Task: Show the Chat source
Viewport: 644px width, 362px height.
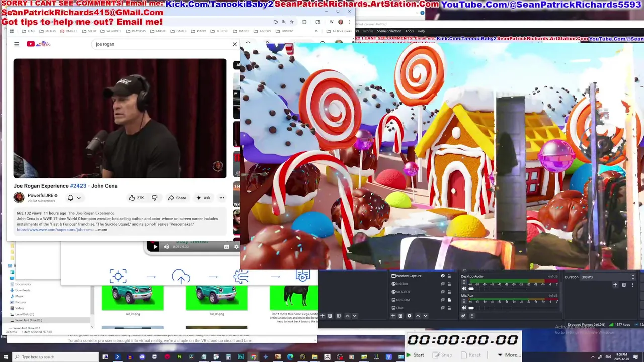Action: 443,308
